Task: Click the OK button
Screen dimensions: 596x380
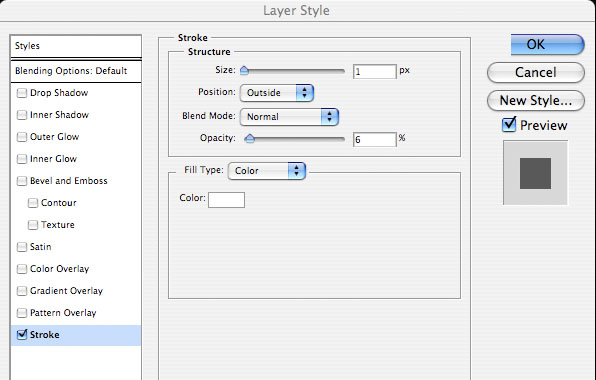Action: [547, 44]
